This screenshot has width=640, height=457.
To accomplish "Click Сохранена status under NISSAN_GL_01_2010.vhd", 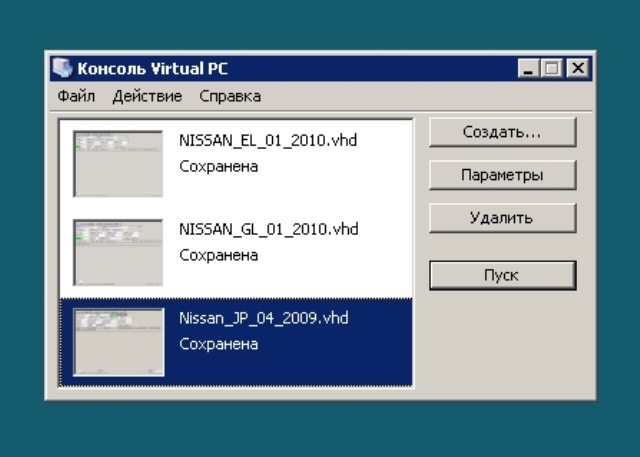I will [x=218, y=255].
